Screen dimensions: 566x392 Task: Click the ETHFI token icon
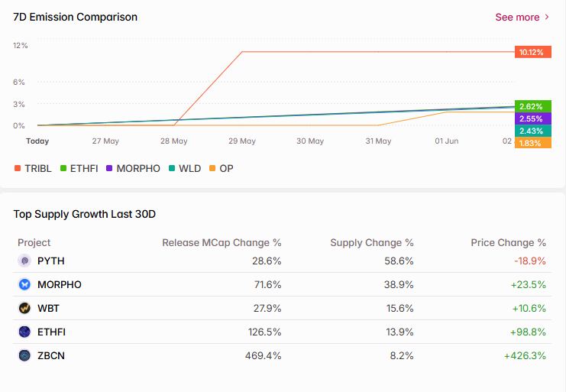tap(24, 332)
